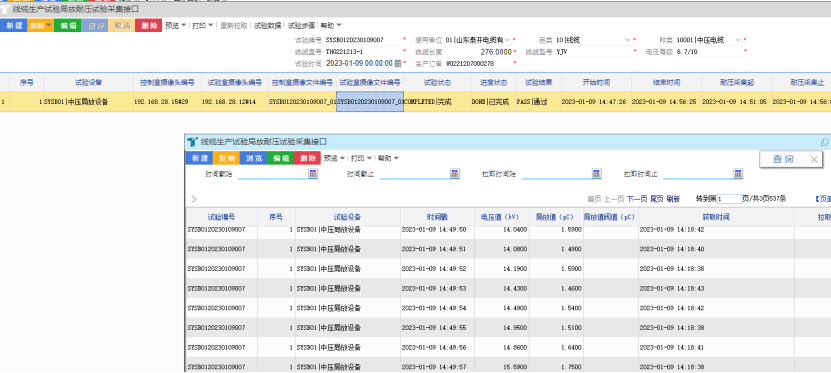The image size is (831, 373).
Task: Expand 使用单位 combo box
Action: [x=508, y=40]
